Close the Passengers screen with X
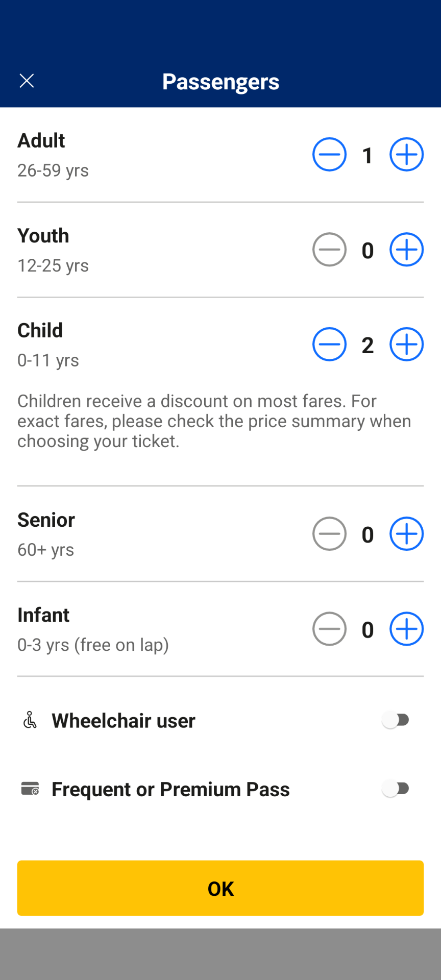441x980 pixels. tap(27, 81)
